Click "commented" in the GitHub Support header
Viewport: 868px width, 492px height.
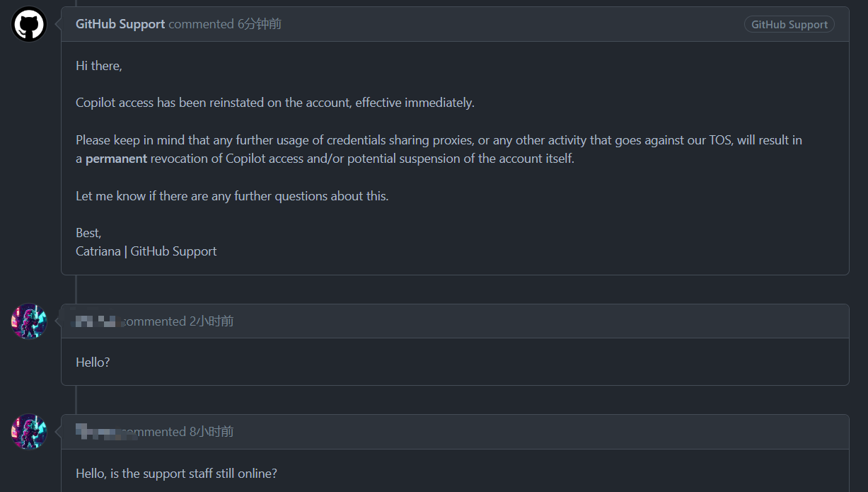click(x=201, y=24)
